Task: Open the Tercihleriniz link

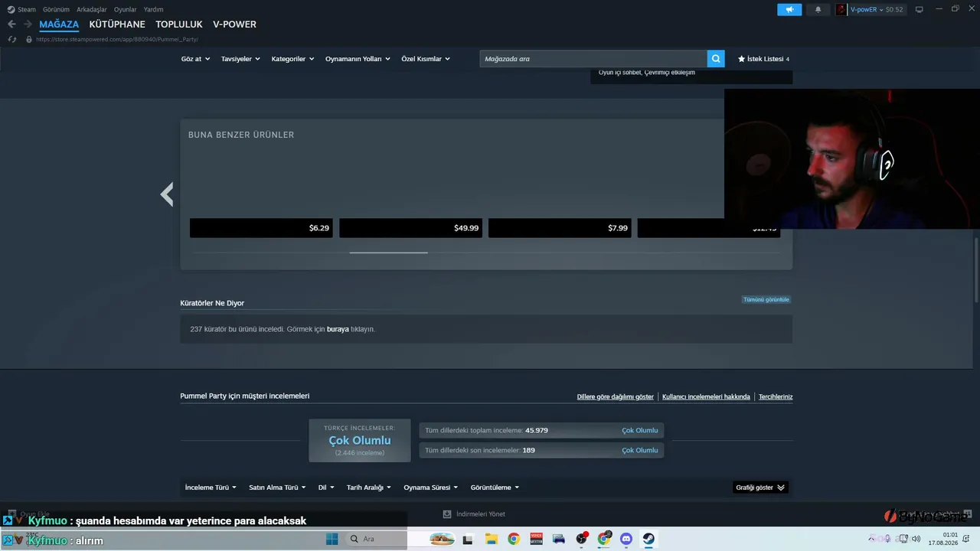Action: point(776,397)
